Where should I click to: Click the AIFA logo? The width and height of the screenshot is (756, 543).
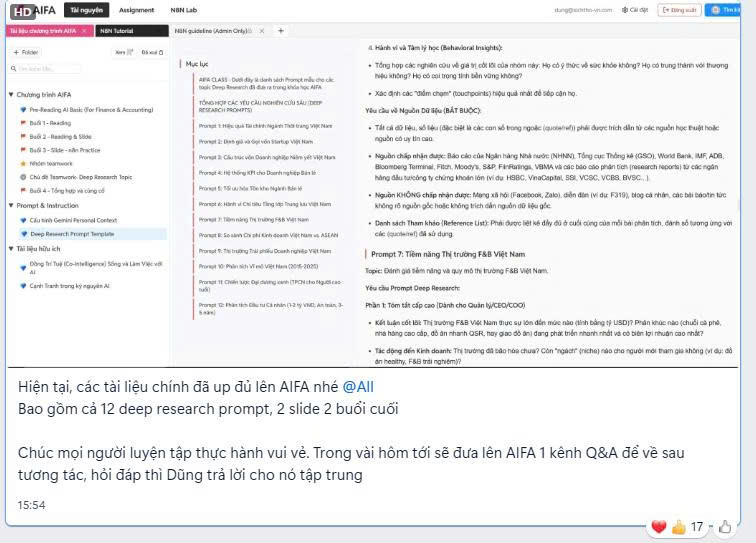pyautogui.click(x=33, y=11)
